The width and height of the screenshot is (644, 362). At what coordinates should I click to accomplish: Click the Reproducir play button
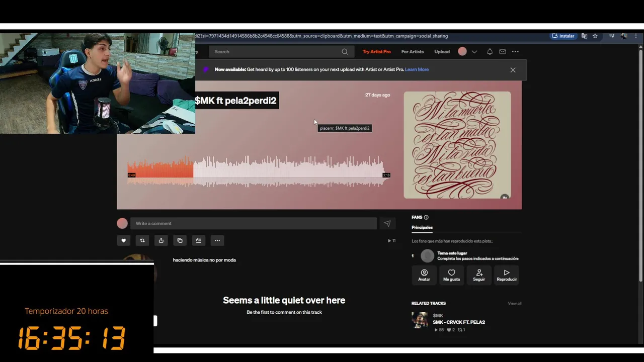[507, 275]
